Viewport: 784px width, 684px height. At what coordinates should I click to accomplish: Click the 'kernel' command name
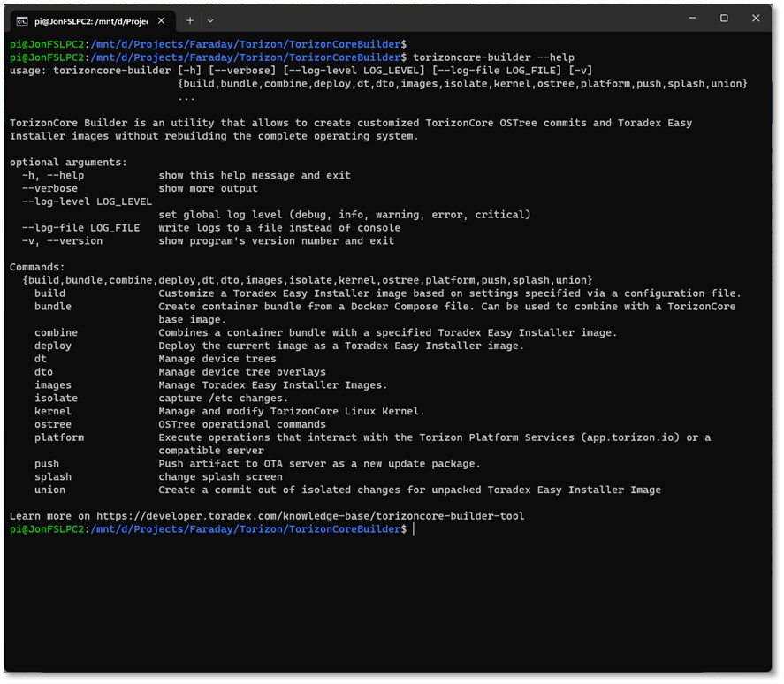click(x=53, y=411)
